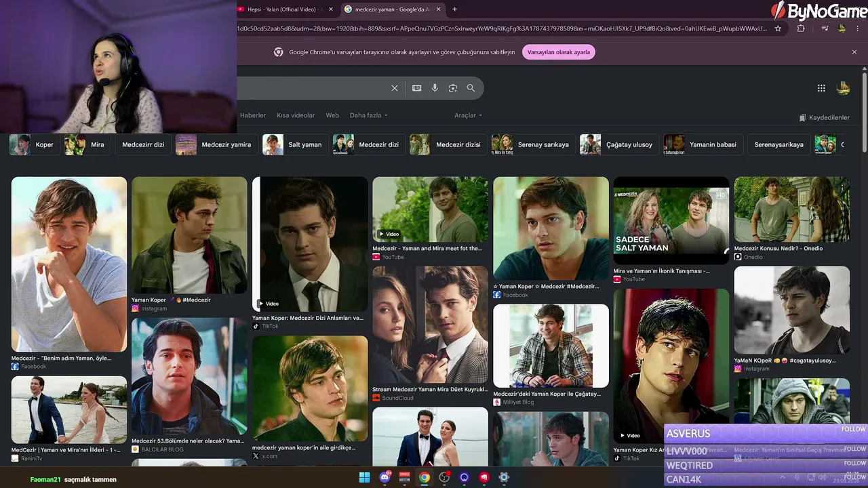Close the 'Hepsi - Yalan' YouTube tab
Screen dimensions: 868x488
(x=331, y=9)
